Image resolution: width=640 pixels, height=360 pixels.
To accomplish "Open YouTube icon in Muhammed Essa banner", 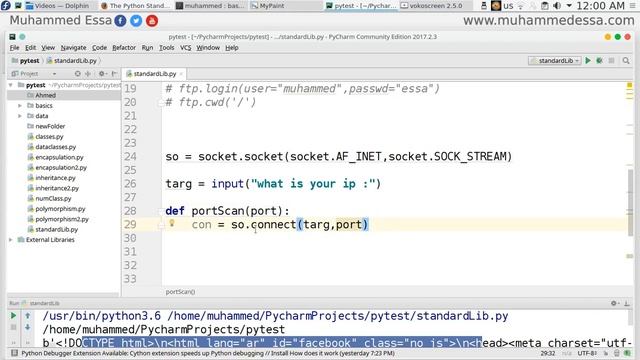I will pos(152,21).
